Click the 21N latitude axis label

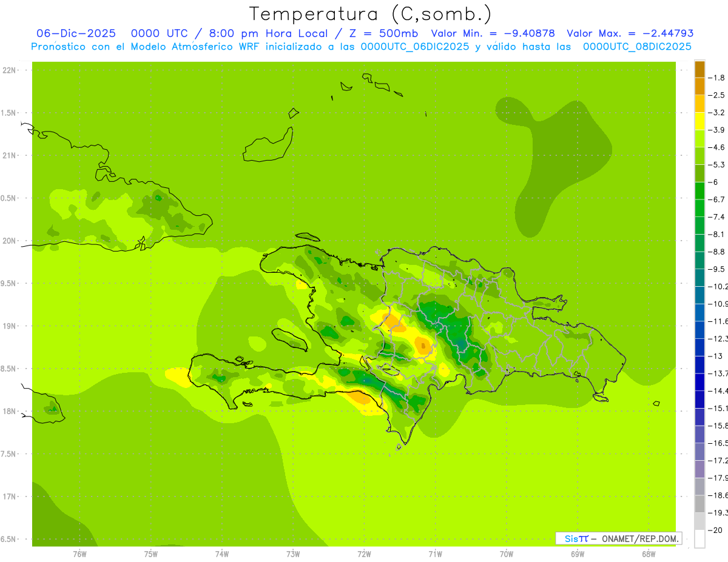tap(9, 156)
